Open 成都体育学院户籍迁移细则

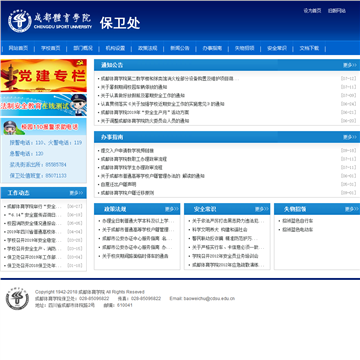point(127,193)
